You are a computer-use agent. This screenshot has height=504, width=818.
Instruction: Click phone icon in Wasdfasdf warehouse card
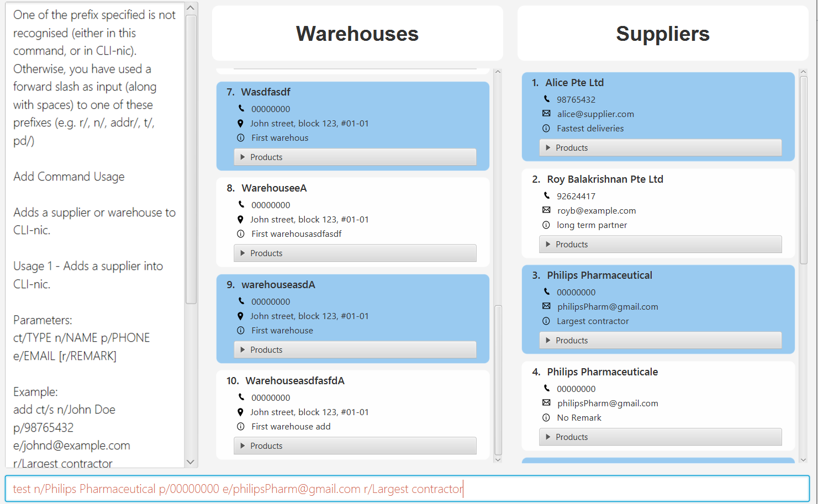(x=241, y=108)
